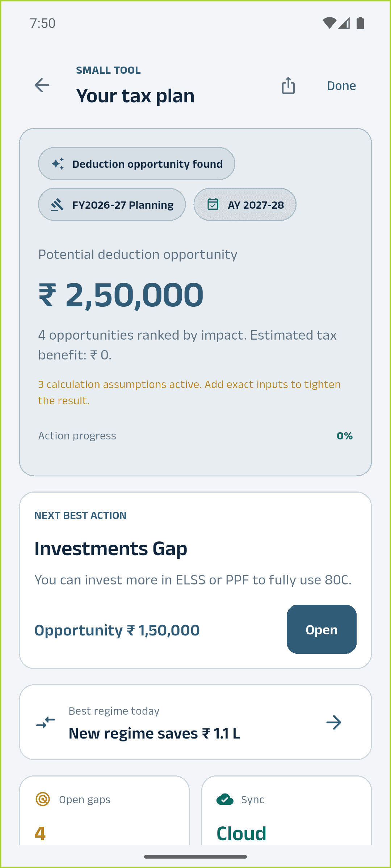Tap gavel icon on FY2026-27 Planning chip
This screenshot has width=391, height=868.
[x=57, y=205]
